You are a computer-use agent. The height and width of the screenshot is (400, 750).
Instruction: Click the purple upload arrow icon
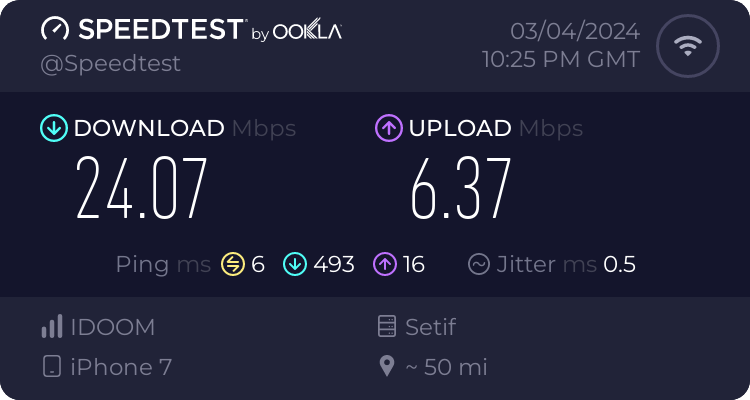(x=388, y=128)
